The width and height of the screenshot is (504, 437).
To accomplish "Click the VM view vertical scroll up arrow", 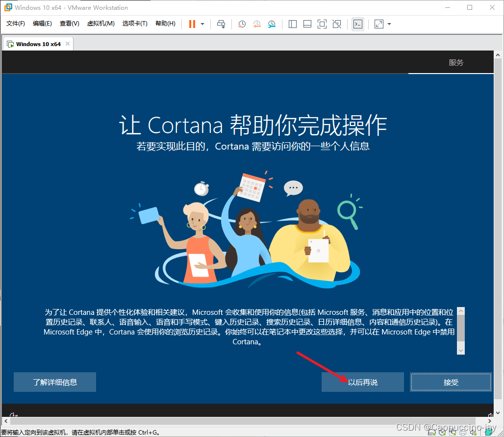I will tap(498, 55).
